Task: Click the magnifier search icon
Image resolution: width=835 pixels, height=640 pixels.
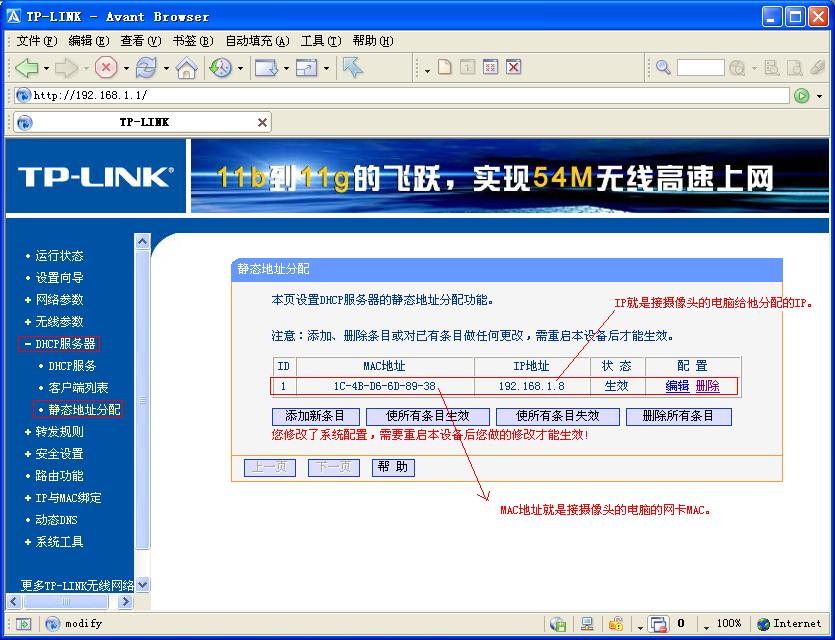Action: (x=663, y=67)
